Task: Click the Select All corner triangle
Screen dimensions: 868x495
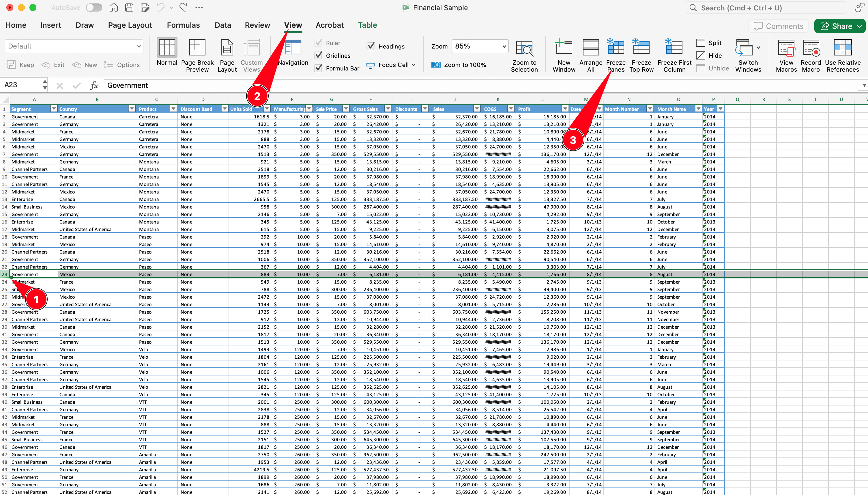Action: pyautogui.click(x=5, y=99)
